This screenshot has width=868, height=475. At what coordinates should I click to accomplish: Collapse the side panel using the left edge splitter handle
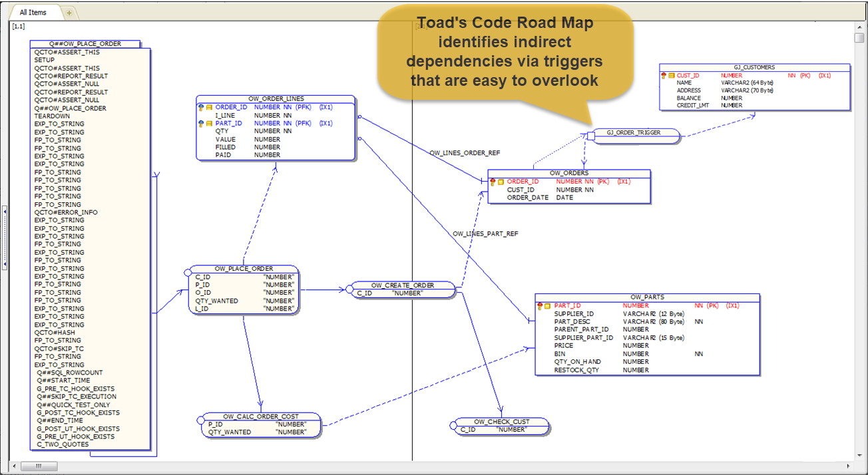point(4,237)
